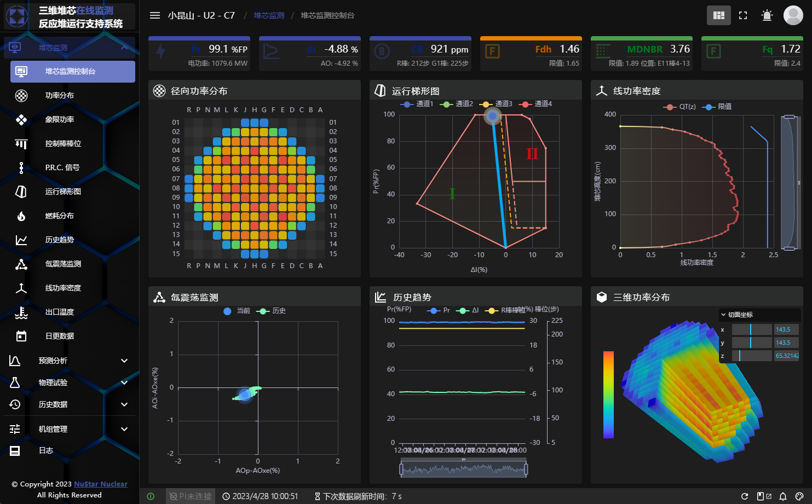Open 出口温度 menu item
The image size is (812, 504).
coord(73,312)
